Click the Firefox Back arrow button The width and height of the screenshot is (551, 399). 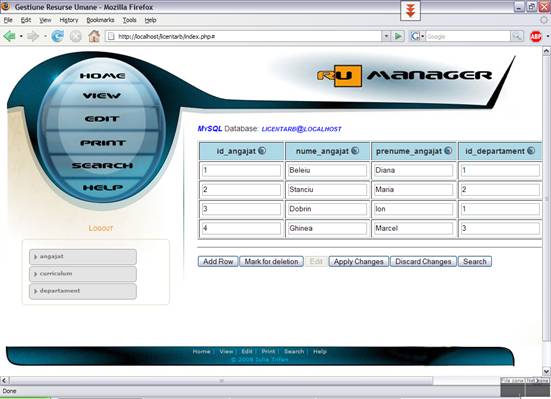pos(9,36)
